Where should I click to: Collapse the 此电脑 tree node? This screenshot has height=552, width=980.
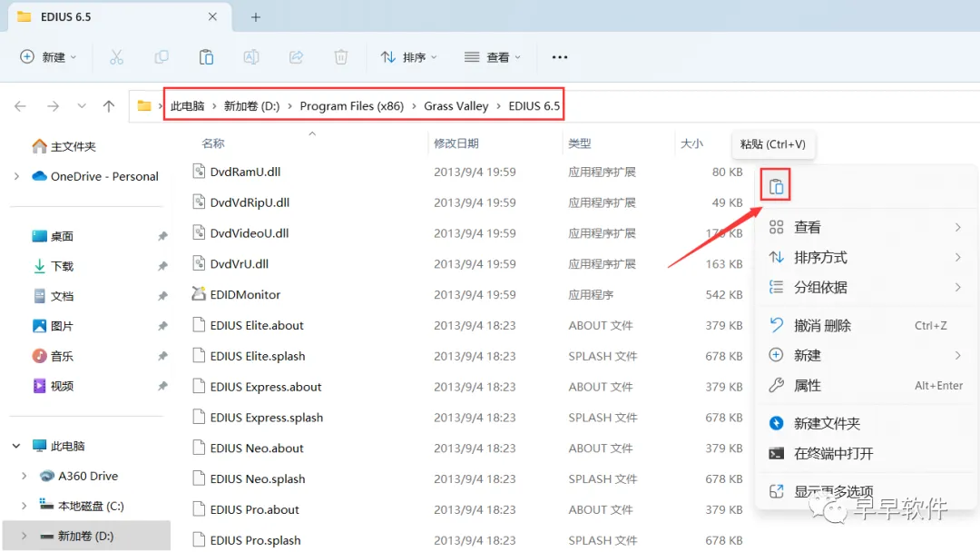click(16, 446)
